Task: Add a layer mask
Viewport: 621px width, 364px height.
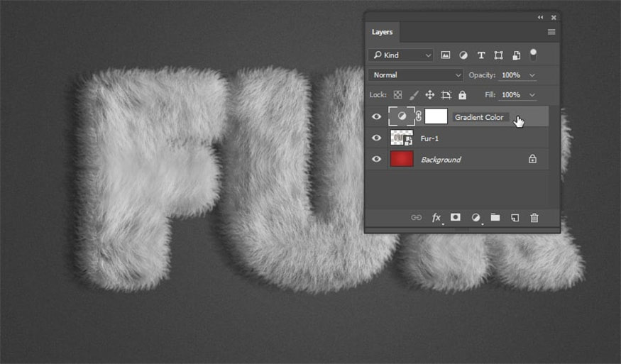Action: click(456, 218)
